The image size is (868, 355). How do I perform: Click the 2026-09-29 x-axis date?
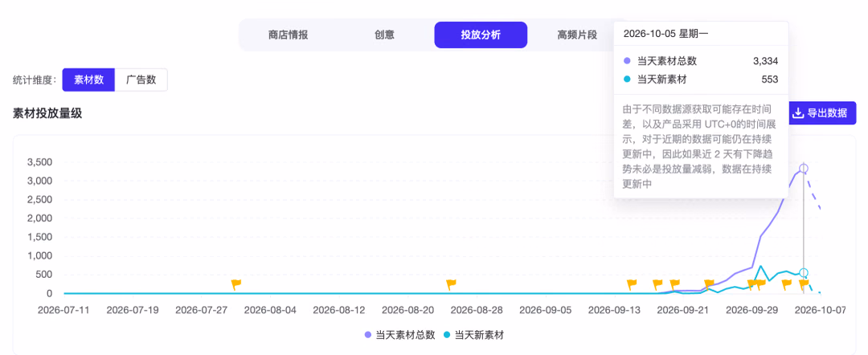click(x=751, y=310)
